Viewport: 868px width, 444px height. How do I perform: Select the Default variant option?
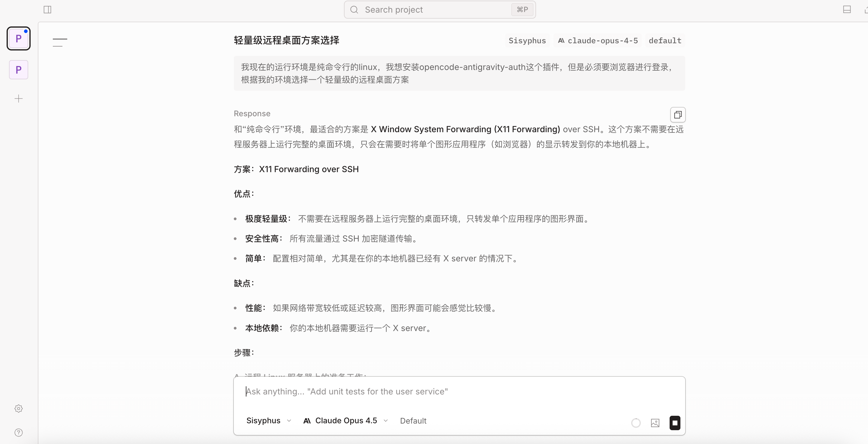click(x=413, y=421)
